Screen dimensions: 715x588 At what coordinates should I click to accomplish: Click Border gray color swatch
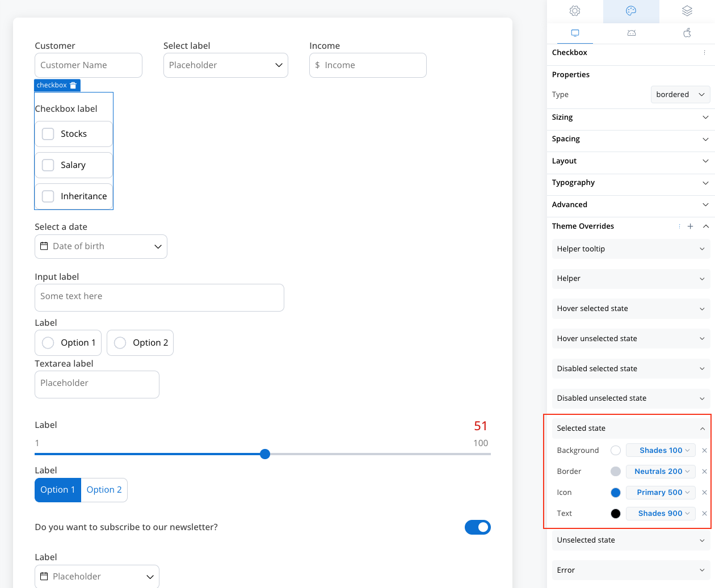point(616,472)
